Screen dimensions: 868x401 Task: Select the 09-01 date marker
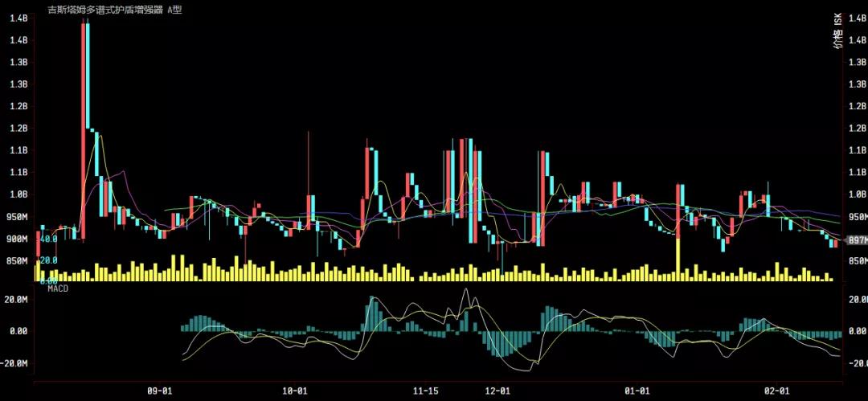pyautogui.click(x=160, y=391)
